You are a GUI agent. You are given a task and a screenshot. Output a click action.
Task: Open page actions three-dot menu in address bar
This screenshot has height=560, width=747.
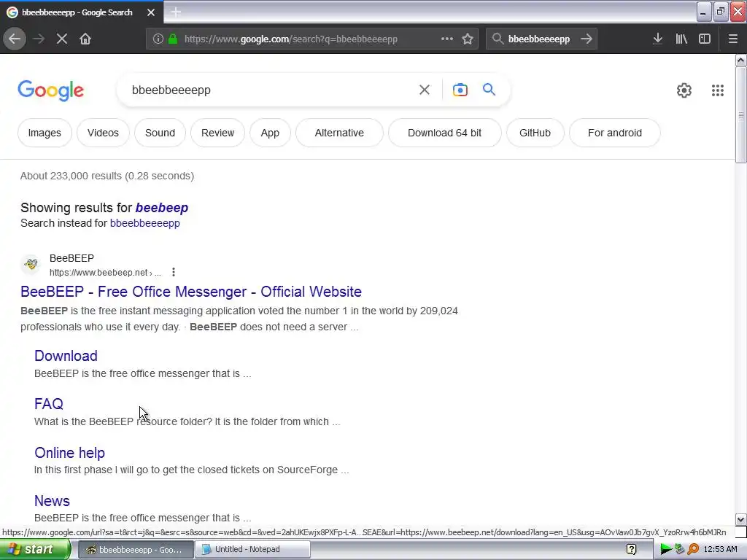pos(447,39)
